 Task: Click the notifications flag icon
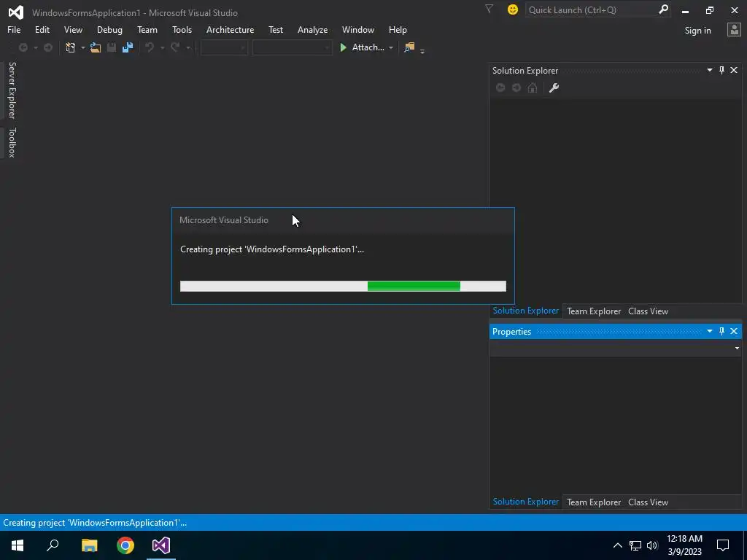[489, 9]
